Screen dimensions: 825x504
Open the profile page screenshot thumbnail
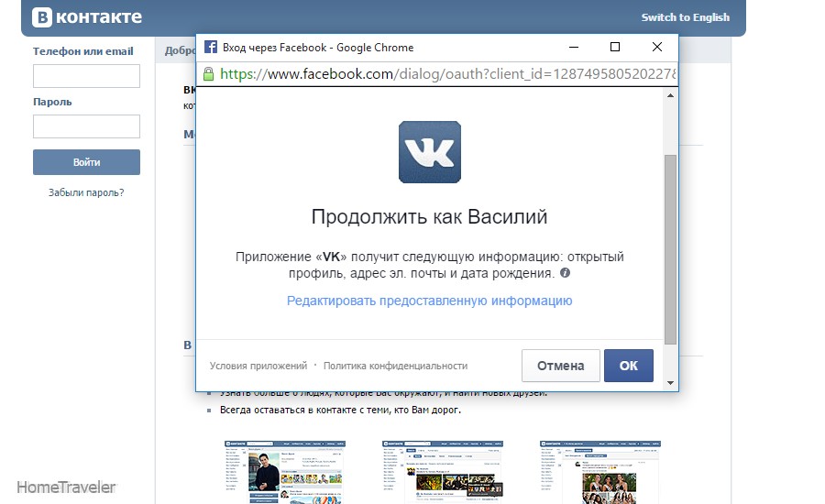pos(285,472)
